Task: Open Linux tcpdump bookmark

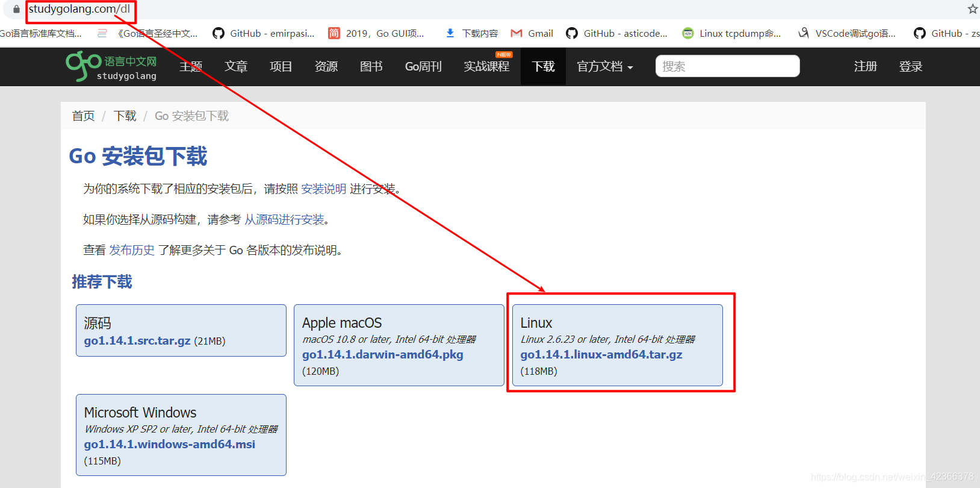Action: tap(731, 33)
